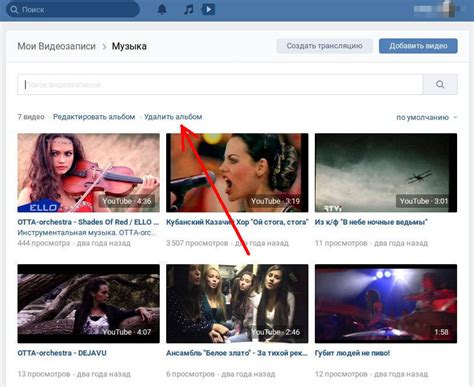Click "Создать трансляцию" button

tap(324, 46)
